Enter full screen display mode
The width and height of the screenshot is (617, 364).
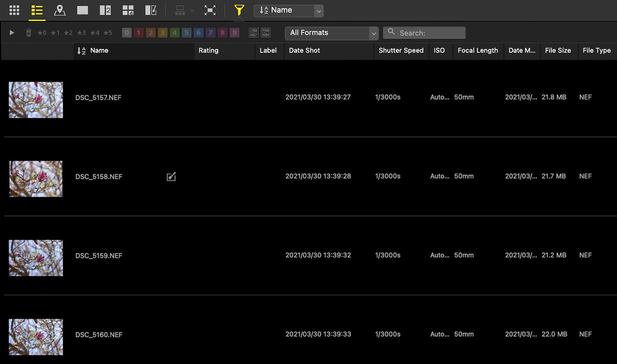(x=210, y=10)
